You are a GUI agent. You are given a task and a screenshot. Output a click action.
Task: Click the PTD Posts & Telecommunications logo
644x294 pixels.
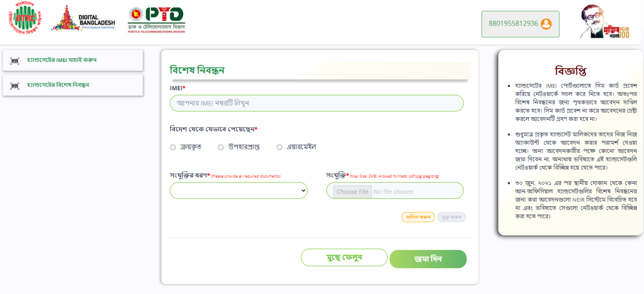(x=156, y=20)
